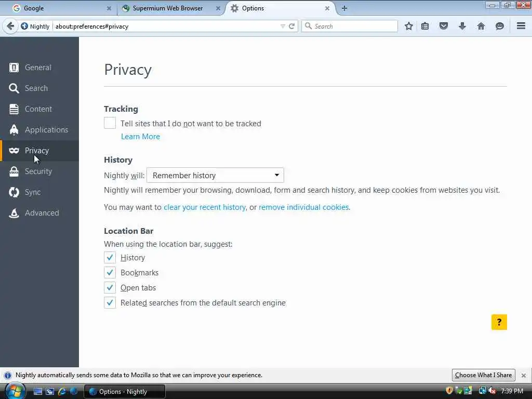532x399 pixels.
Task: Uncheck Open tabs suggestion checkbox
Action: 110,288
